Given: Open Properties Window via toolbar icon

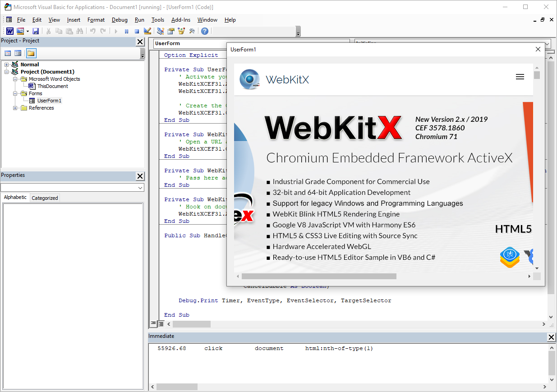Looking at the screenshot, I should (x=171, y=31).
